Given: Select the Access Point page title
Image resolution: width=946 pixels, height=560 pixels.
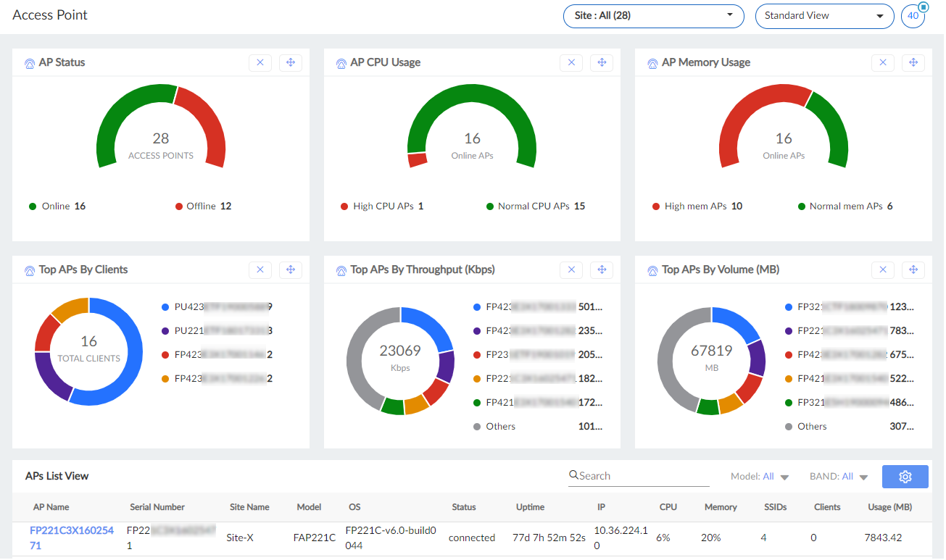Looking at the screenshot, I should pos(49,14).
